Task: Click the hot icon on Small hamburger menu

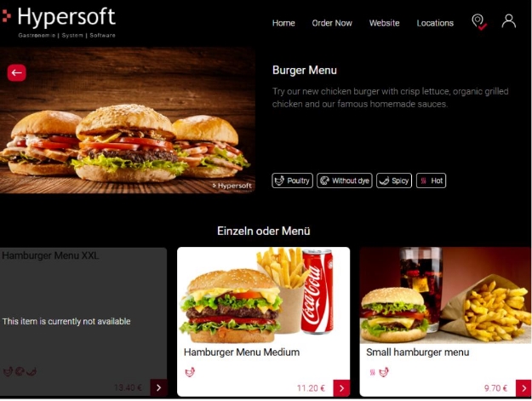Action: click(x=372, y=372)
